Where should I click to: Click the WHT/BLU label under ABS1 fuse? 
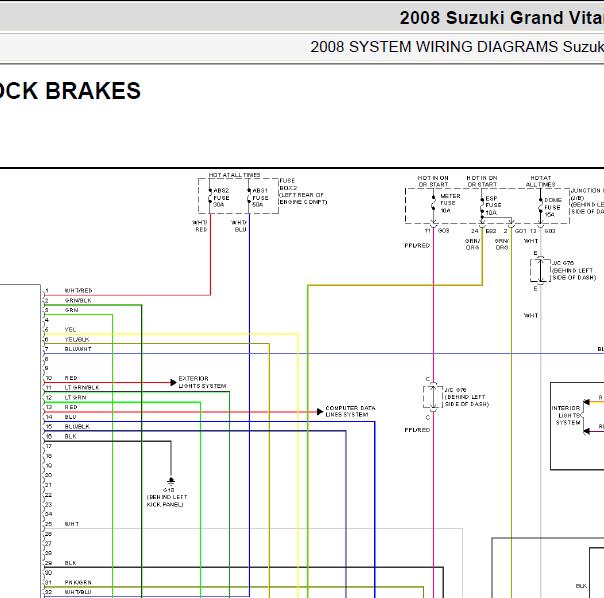239,226
